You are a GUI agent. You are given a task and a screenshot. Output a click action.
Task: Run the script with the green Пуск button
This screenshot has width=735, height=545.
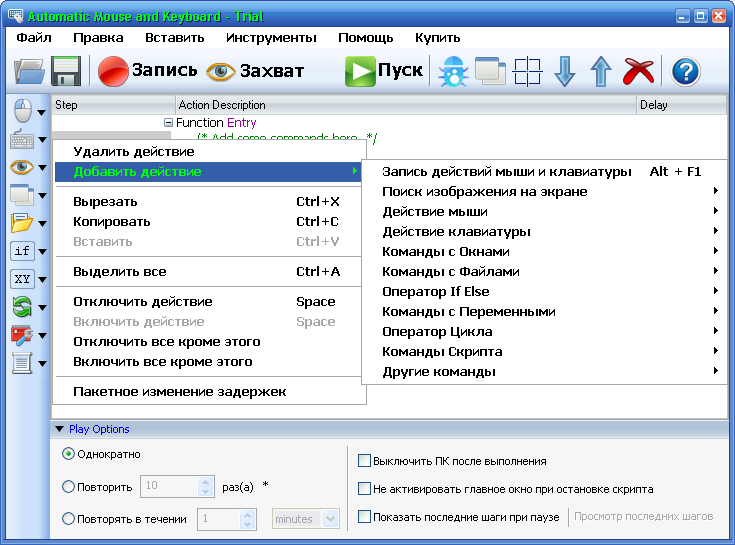pyautogui.click(x=384, y=71)
